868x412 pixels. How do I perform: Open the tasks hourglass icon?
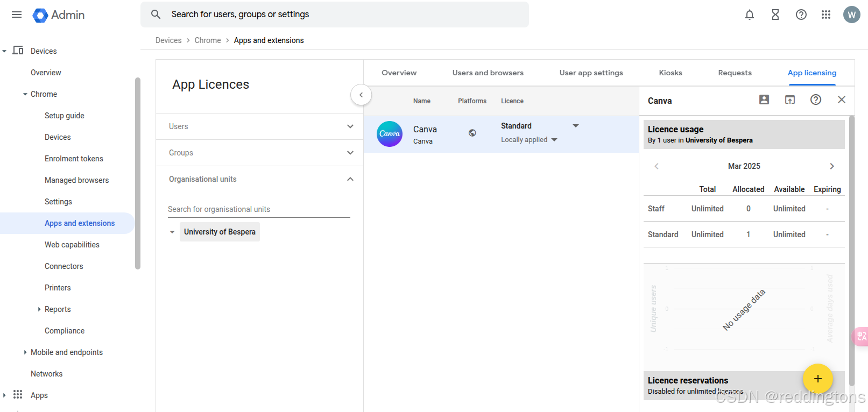coord(775,15)
